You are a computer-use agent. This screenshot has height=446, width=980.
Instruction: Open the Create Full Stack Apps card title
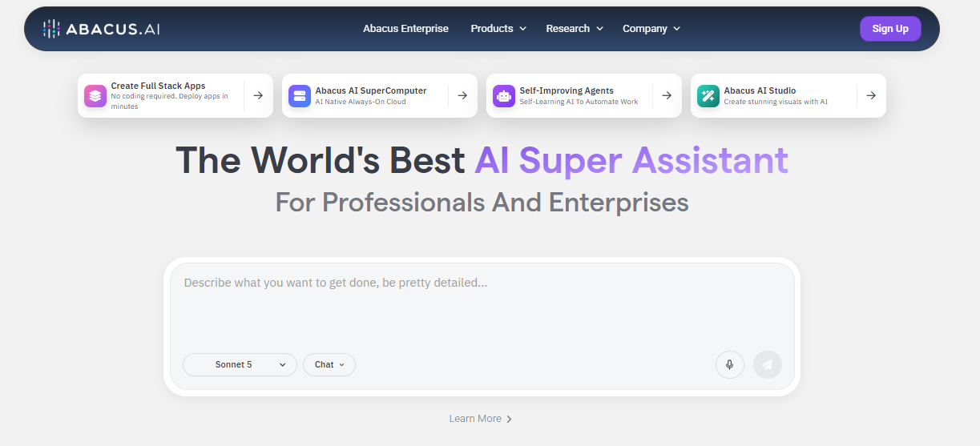click(159, 86)
